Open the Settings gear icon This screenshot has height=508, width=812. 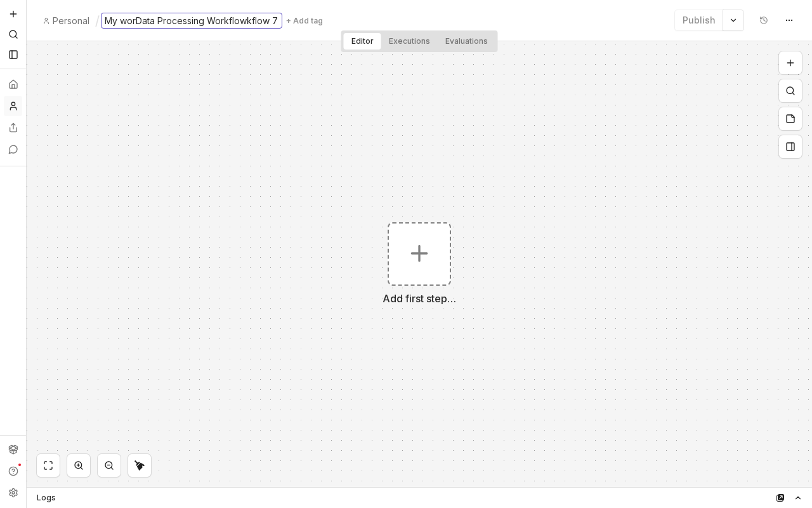point(13,493)
